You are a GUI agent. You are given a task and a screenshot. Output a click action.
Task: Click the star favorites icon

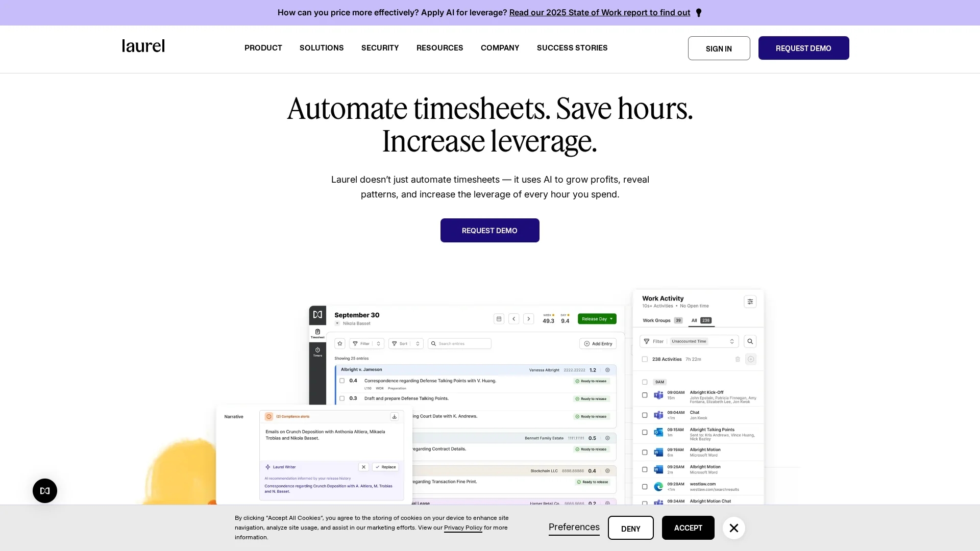[340, 343]
